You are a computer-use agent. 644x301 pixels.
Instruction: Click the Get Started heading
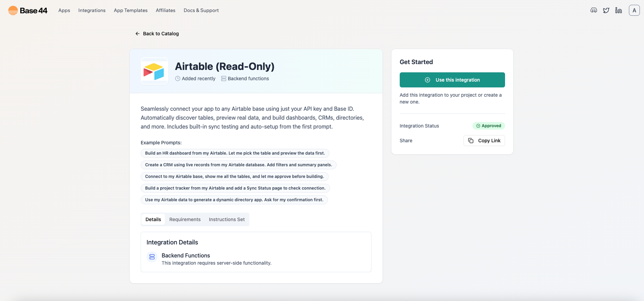[416, 62]
